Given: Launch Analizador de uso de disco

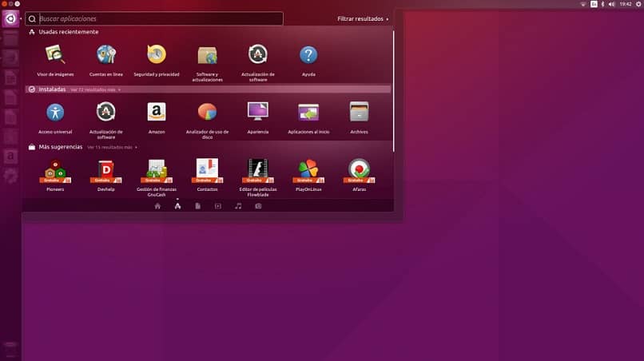Looking at the screenshot, I should coord(207,121).
